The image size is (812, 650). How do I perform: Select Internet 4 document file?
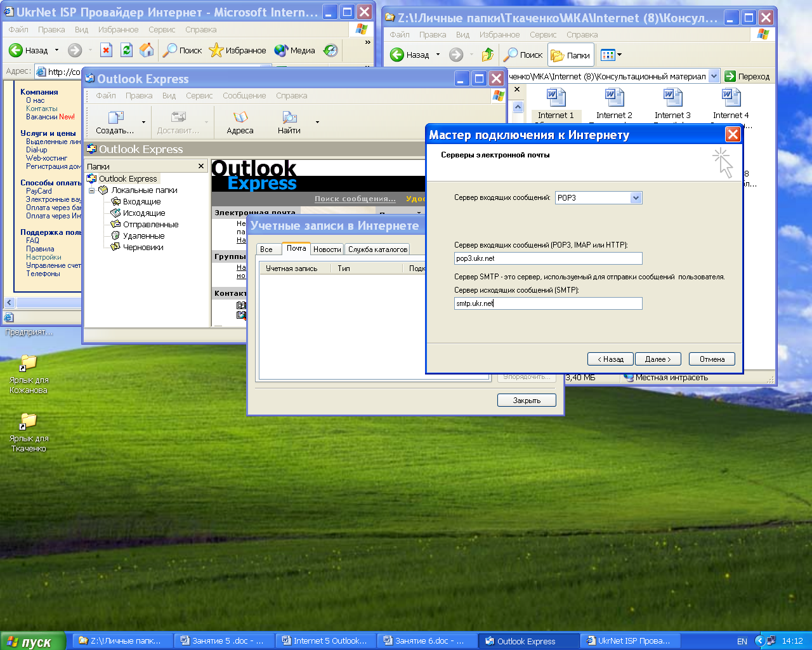731,103
